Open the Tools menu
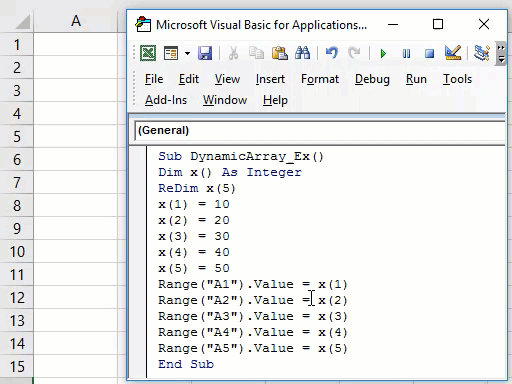 [x=457, y=79]
